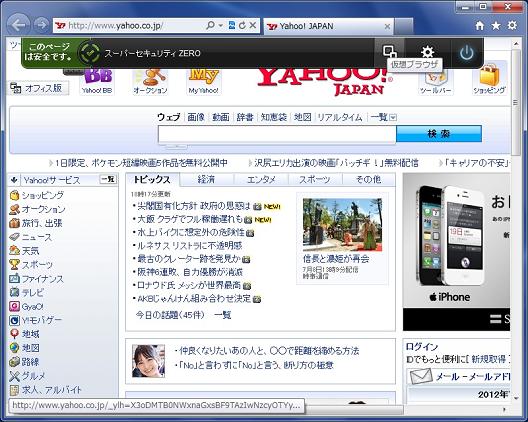Select リアルタイム search category link
Screen dimensions: 528x422
click(x=340, y=117)
